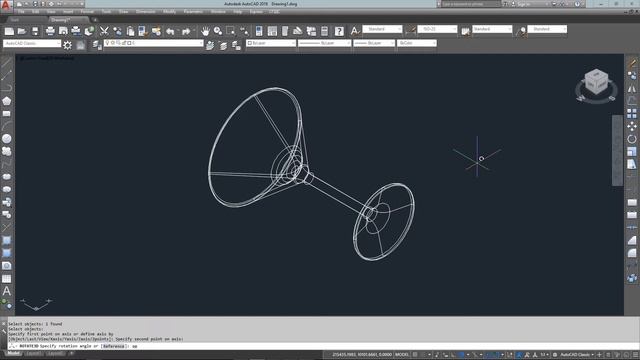The height and width of the screenshot is (360, 640).
Task: Select the Pan hand tool
Action: (205, 31)
